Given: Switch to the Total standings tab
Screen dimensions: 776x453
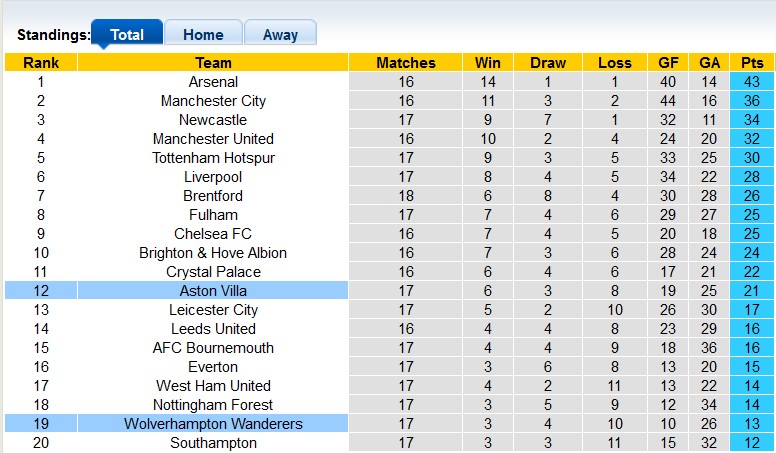Looking at the screenshot, I should pos(127,34).
